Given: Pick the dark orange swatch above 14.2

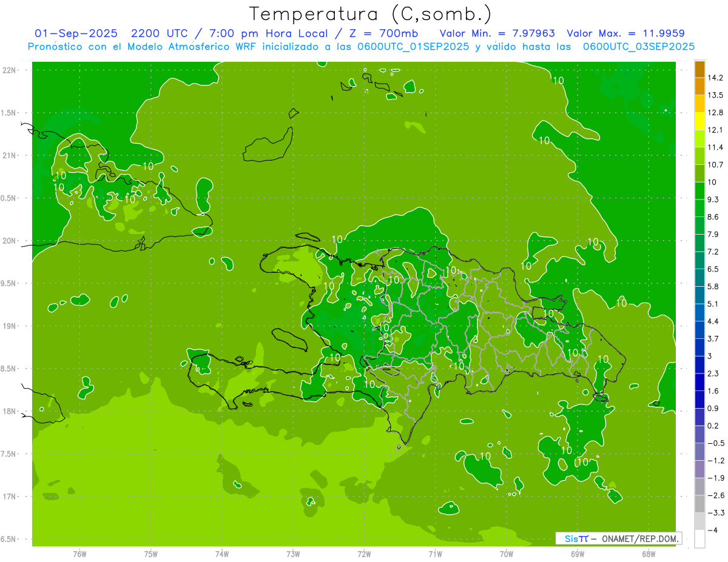Looking at the screenshot, I should pyautogui.click(x=699, y=69).
